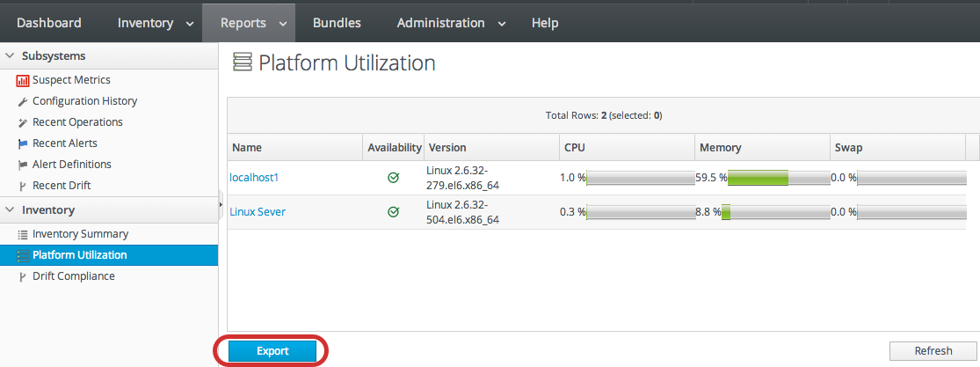Click the Drift Compliance icon

point(23,276)
